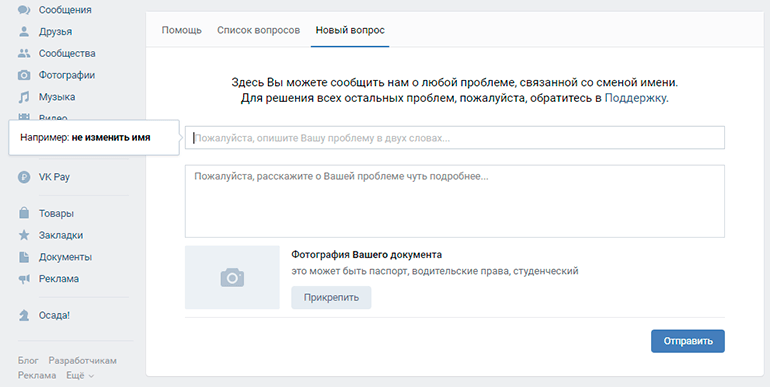Click the Товары shopping bag icon

tap(24, 213)
